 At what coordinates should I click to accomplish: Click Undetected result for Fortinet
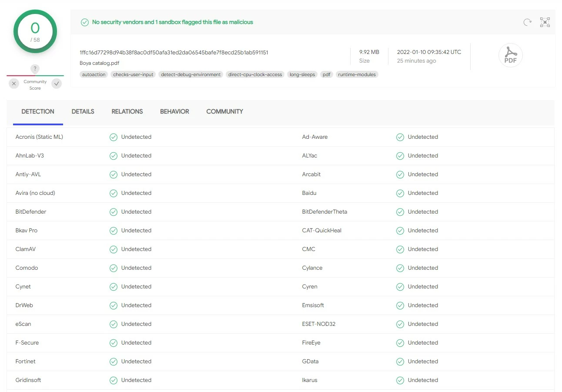[x=136, y=362]
